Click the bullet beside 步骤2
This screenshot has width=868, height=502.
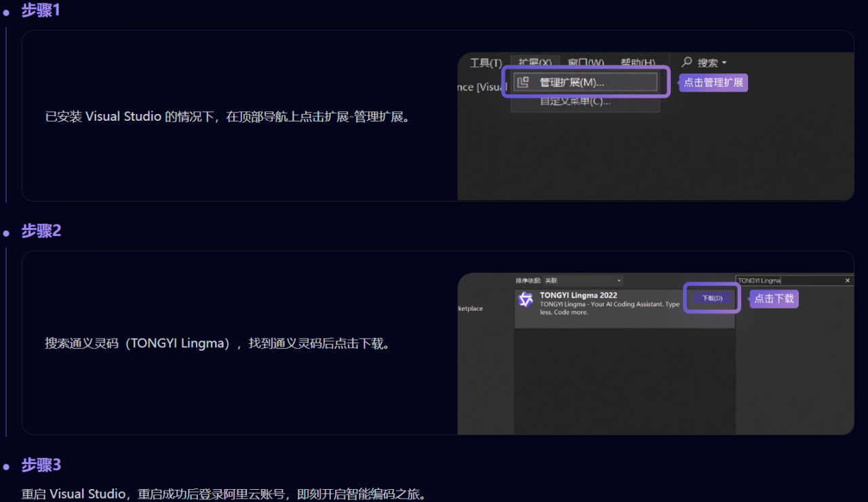(6, 233)
